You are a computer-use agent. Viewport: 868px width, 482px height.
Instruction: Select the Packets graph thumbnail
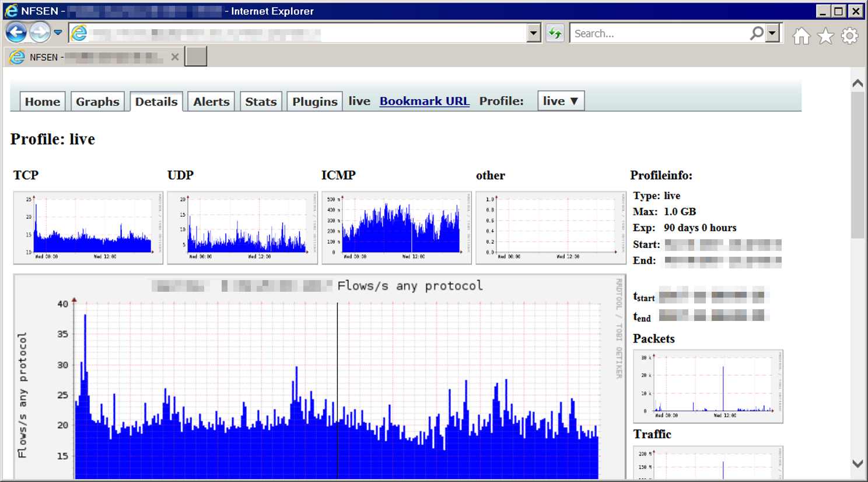point(708,386)
